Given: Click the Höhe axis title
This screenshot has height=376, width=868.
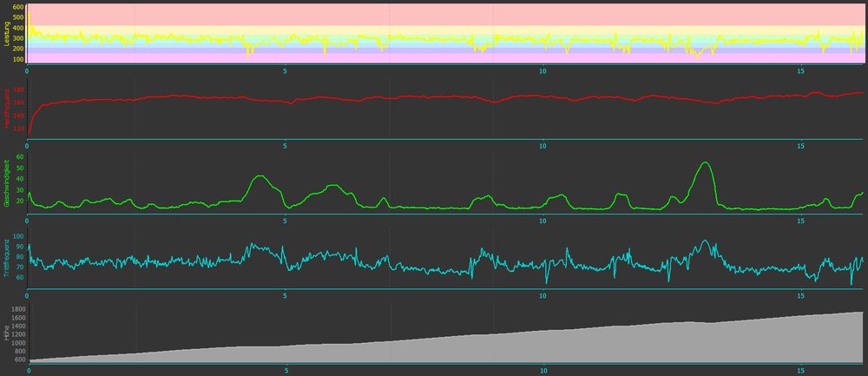Looking at the screenshot, I should tap(7, 332).
